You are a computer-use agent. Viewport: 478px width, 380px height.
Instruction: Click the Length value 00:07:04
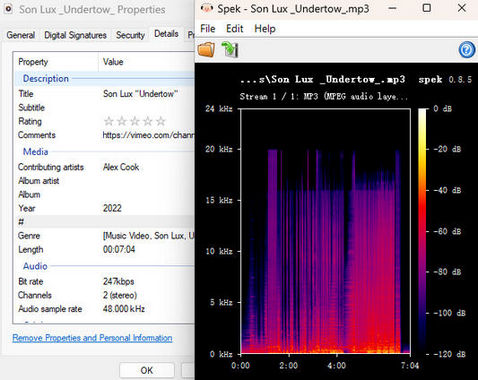coord(119,250)
